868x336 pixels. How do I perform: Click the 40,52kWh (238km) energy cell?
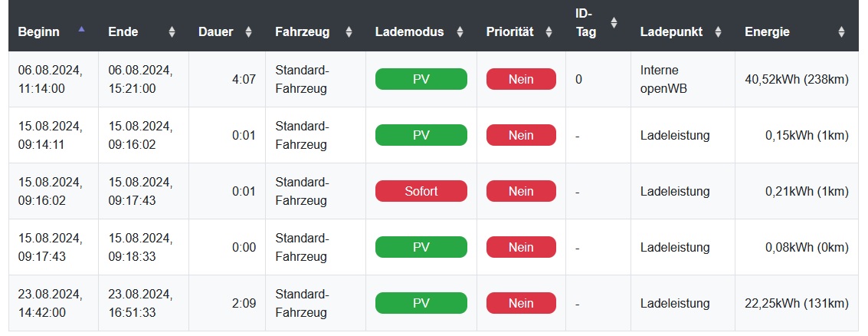point(796,79)
